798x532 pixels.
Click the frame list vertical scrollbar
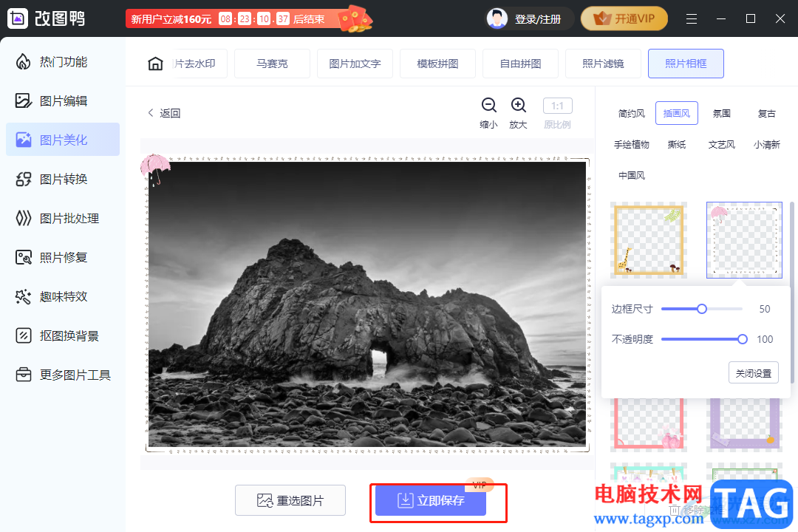(x=791, y=293)
